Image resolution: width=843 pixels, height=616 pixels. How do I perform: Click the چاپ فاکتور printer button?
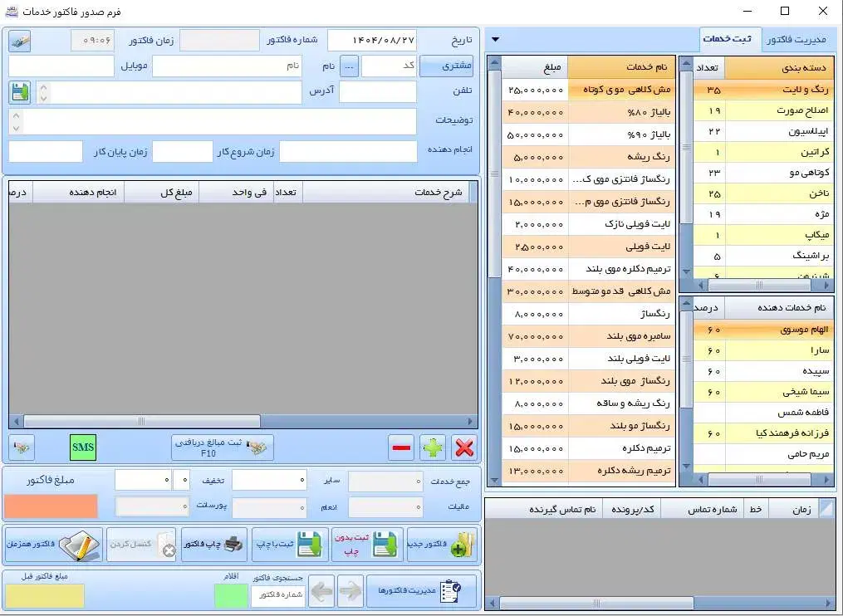pos(214,545)
